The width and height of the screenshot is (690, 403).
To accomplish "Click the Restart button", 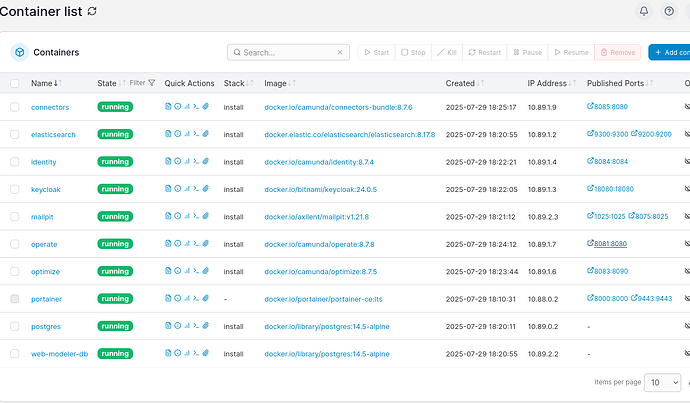I will (484, 52).
